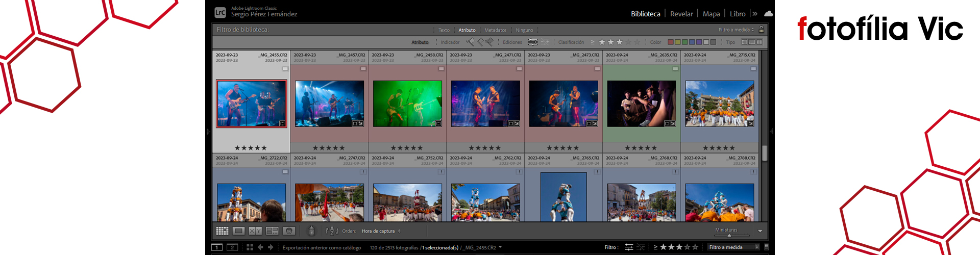Lock the library filter with padlock
Image resolution: width=980 pixels, height=255 pixels.
point(762,30)
